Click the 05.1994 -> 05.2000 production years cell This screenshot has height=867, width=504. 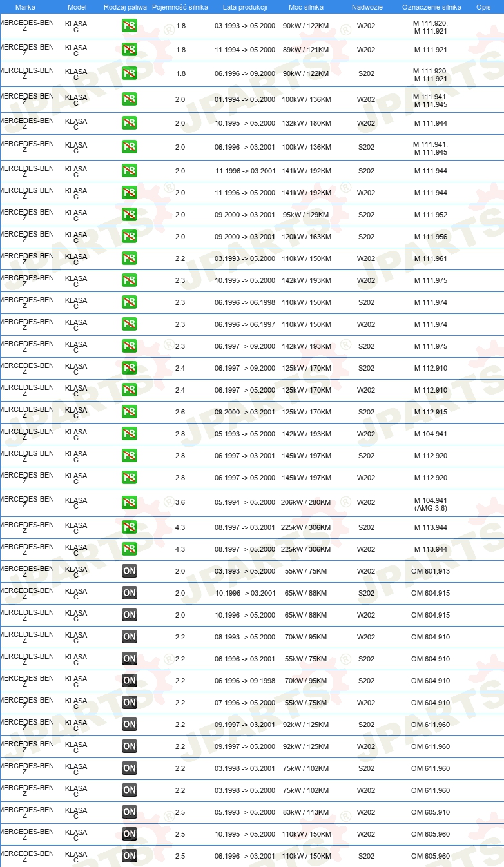245,502
